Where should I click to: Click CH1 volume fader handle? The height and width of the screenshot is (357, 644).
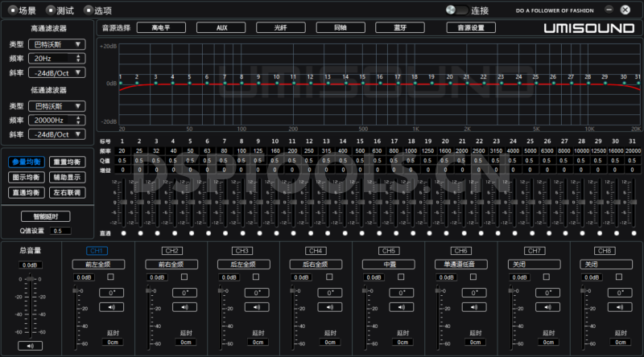(76, 290)
